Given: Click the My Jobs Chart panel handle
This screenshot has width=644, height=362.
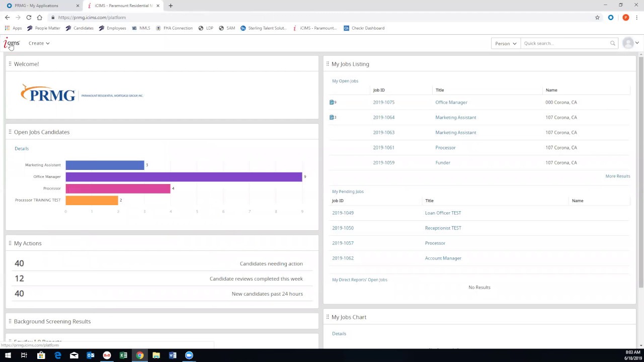Looking at the screenshot, I should (328, 317).
